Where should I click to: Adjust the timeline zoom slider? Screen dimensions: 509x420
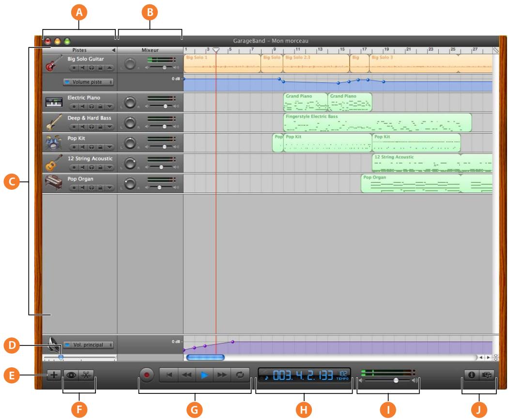click(x=61, y=358)
